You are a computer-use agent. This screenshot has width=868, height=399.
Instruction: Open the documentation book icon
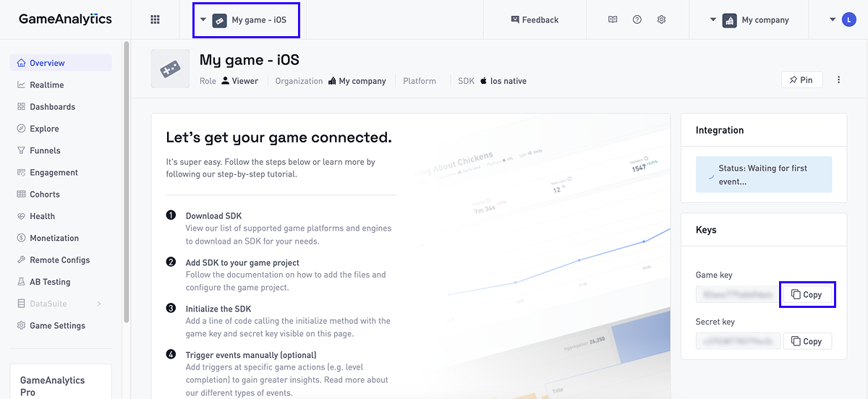click(x=613, y=20)
